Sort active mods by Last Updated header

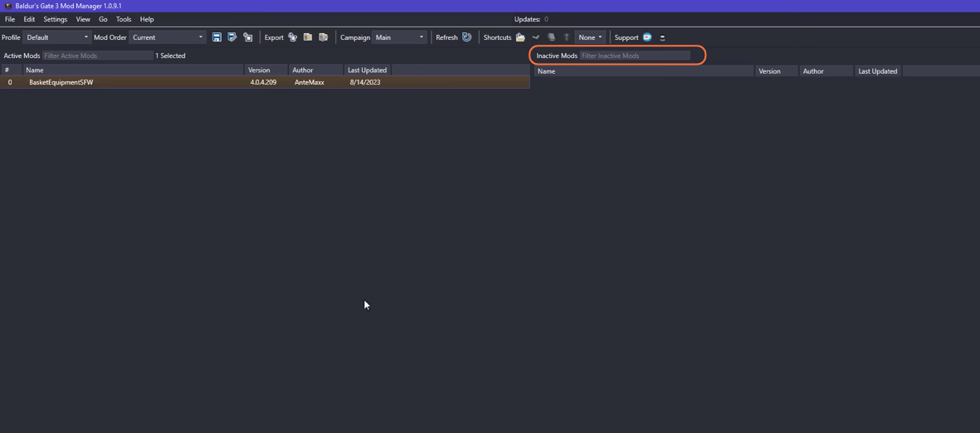(x=368, y=70)
